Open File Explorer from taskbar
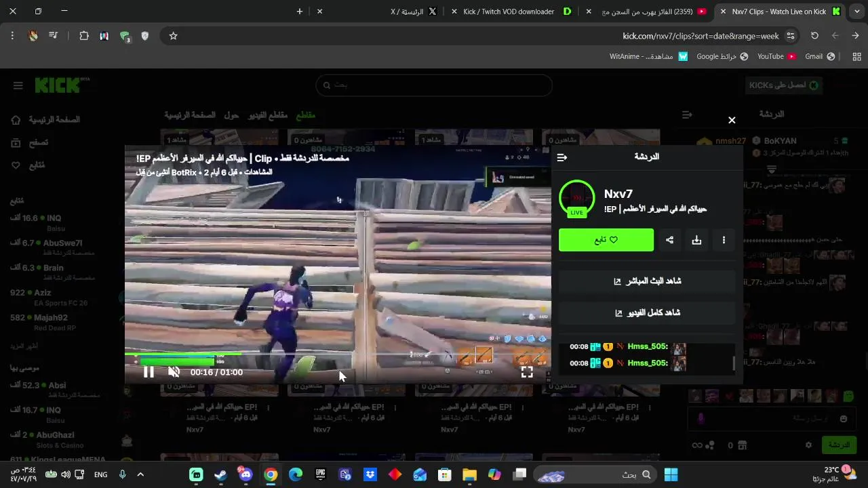This screenshot has width=868, height=488. point(469,474)
